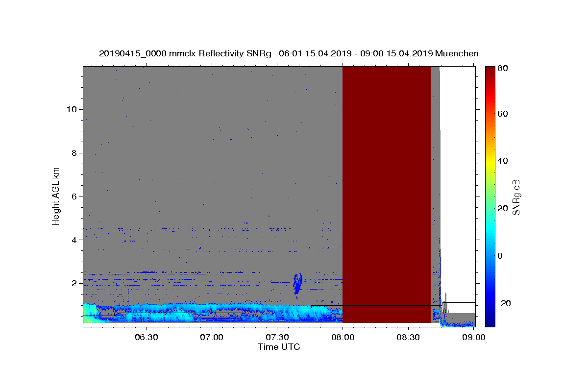The height and width of the screenshot is (392, 588).
Task: Click the 07:30 time tick label
Action: [x=277, y=338]
